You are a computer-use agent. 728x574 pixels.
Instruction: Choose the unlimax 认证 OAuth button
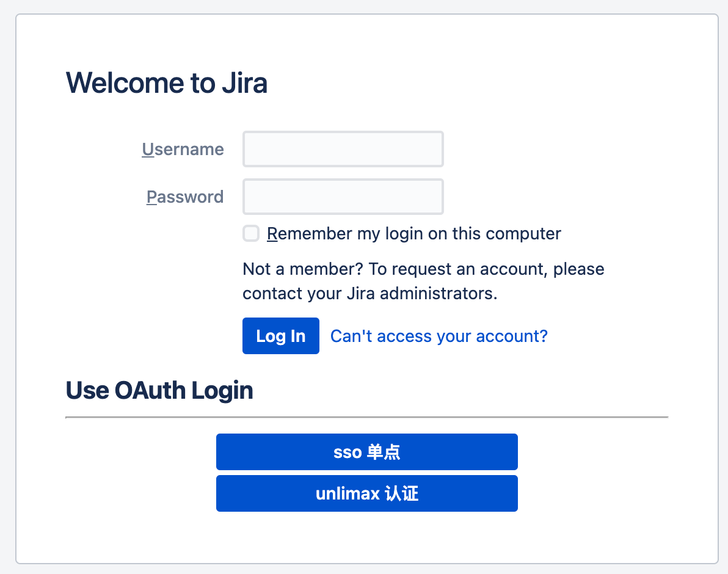coord(366,493)
